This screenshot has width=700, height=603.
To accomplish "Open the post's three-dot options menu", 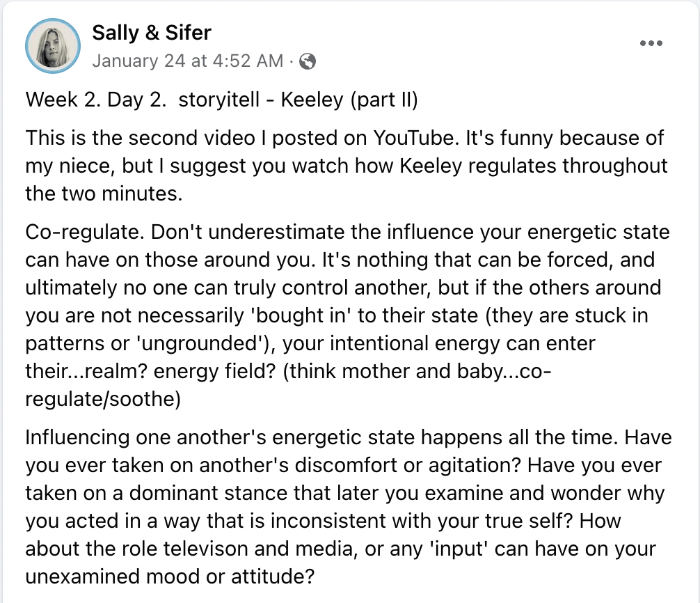I will click(651, 43).
